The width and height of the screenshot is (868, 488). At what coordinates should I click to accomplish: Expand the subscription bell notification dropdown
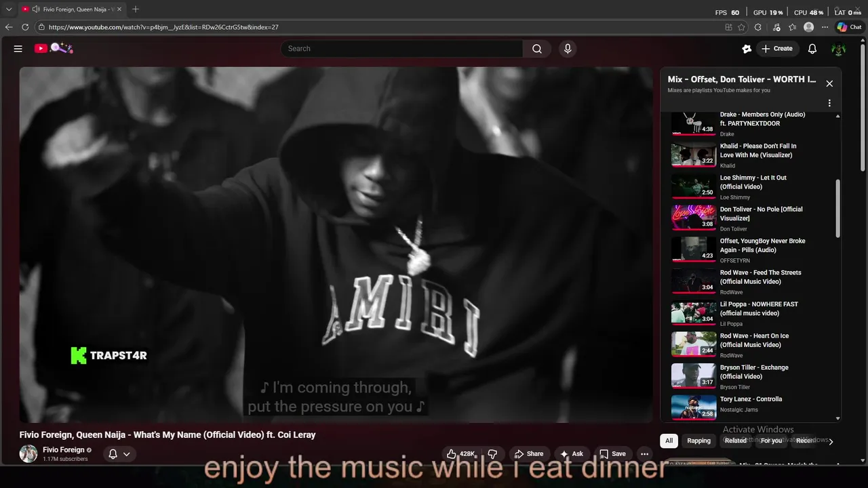(119, 454)
